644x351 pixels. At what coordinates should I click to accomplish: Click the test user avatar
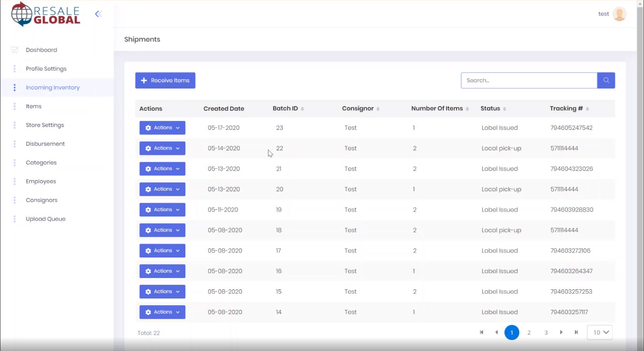(x=619, y=14)
